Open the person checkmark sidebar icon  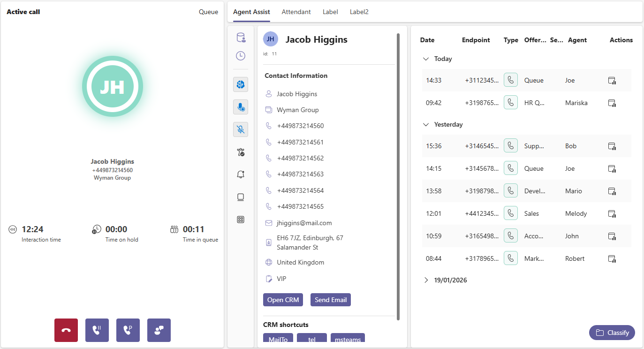(241, 152)
